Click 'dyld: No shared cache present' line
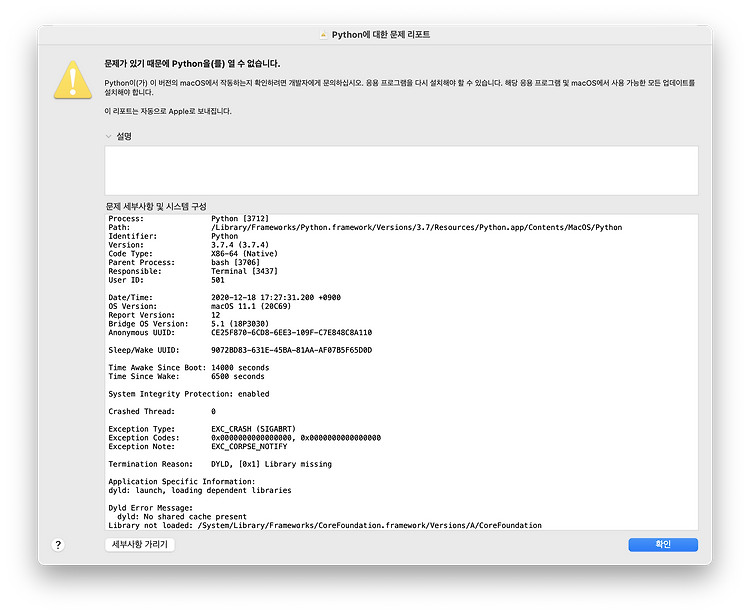The image size is (750, 615). pos(182,517)
